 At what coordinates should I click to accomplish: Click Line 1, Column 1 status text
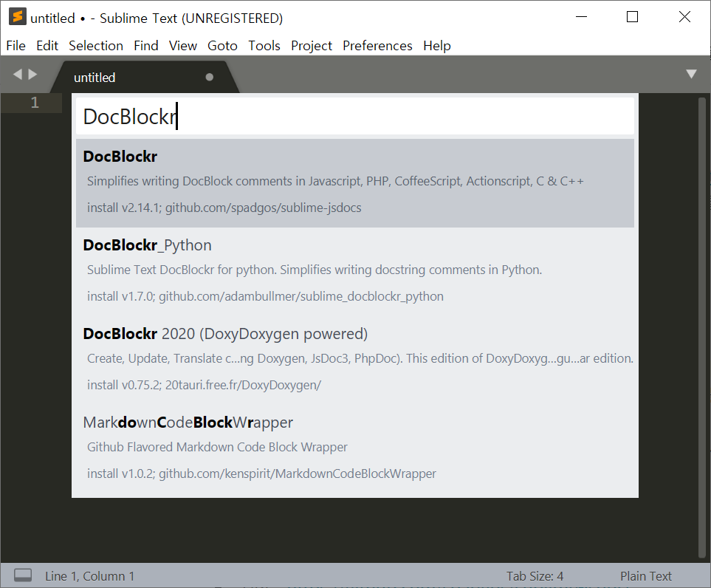point(90,575)
